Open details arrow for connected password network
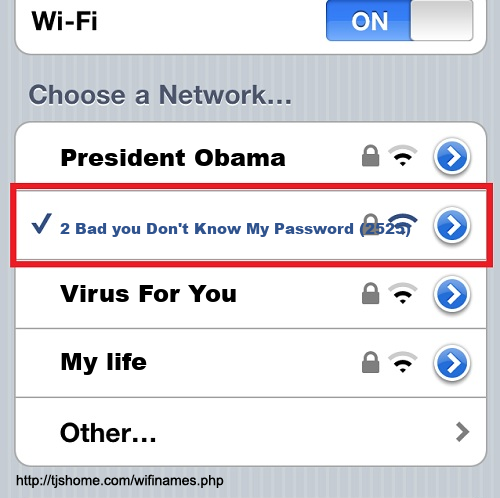 (452, 225)
